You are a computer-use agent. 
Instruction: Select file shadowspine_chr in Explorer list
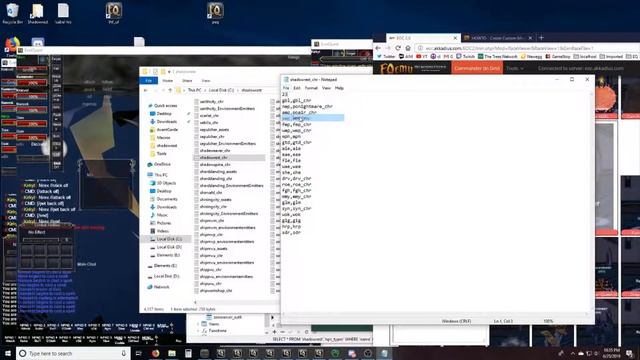point(215,164)
